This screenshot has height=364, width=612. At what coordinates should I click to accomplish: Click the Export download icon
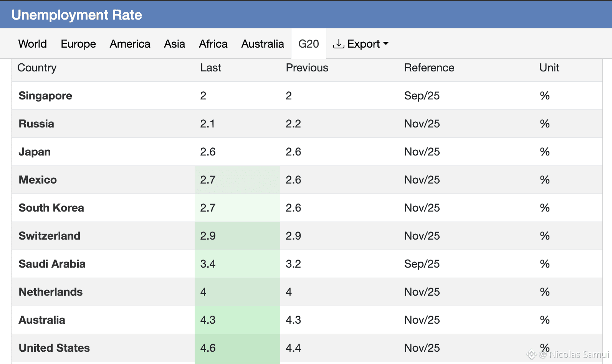pos(338,44)
